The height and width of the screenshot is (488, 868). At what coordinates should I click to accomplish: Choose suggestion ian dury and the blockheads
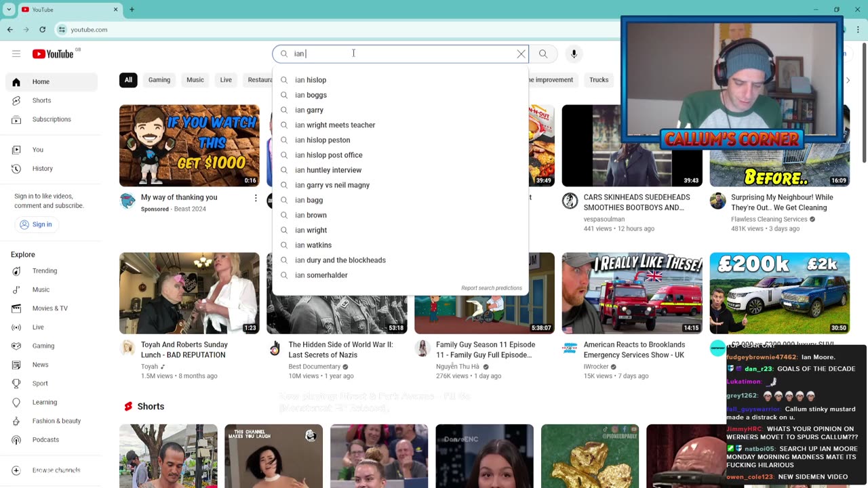coord(400,260)
